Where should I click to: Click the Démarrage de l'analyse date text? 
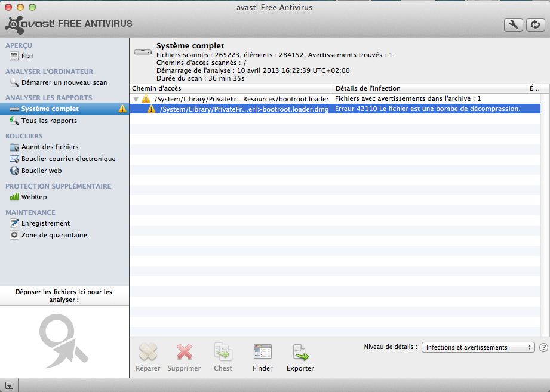coord(253,70)
